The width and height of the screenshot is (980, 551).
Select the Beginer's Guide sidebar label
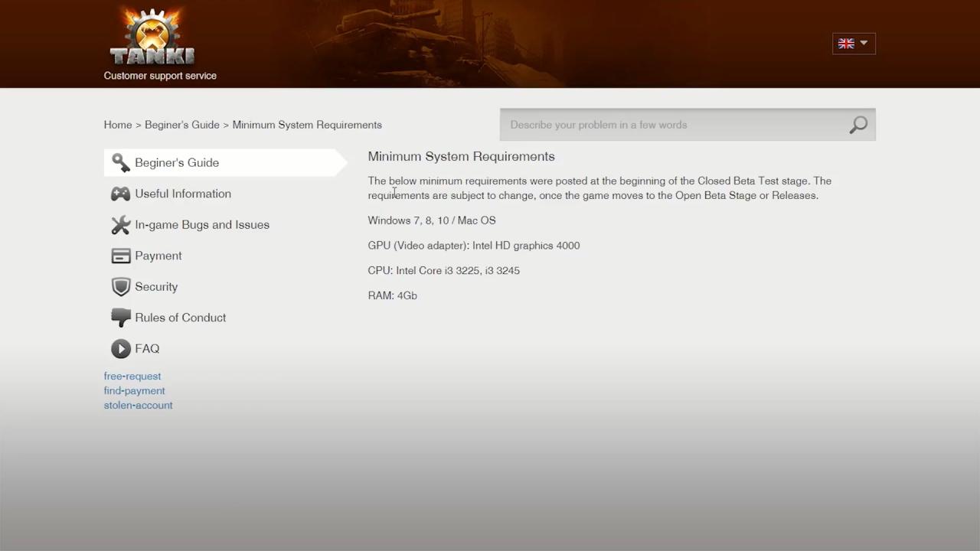click(x=177, y=163)
